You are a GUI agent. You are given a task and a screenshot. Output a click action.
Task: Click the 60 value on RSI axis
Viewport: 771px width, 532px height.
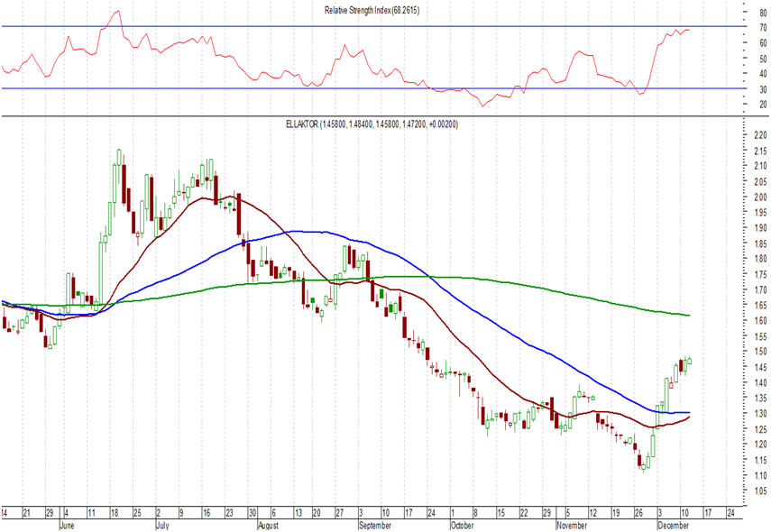763,43
